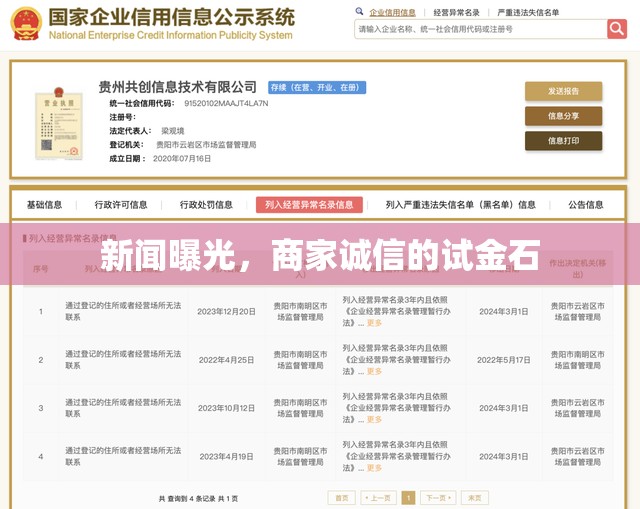Go to 末页 in pagination

475,498
